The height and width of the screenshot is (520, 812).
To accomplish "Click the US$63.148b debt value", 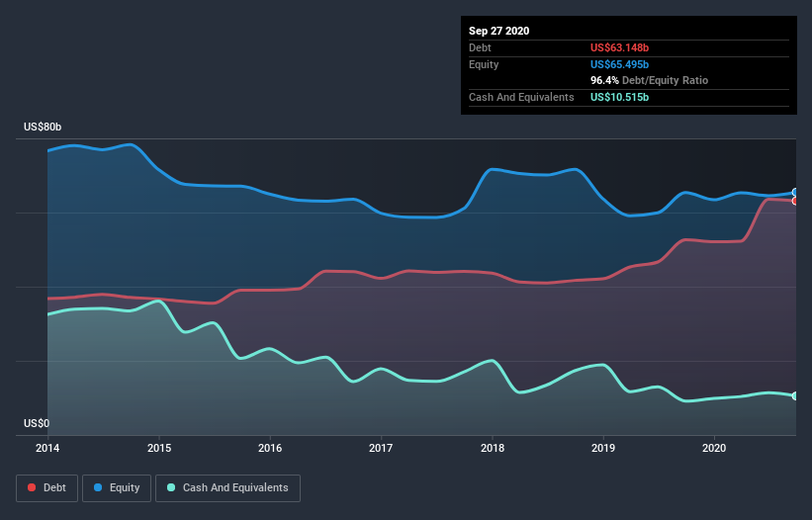I will click(619, 47).
